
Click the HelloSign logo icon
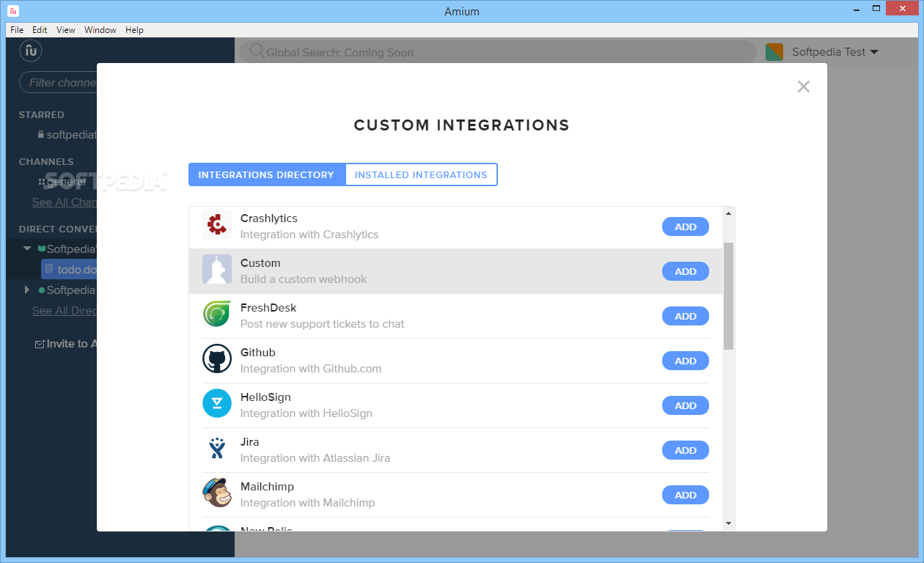[217, 403]
